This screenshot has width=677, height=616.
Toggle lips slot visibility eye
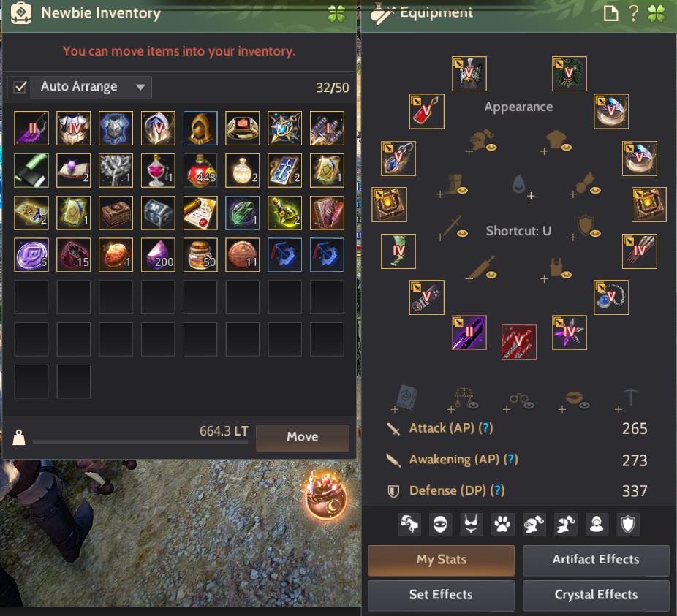point(584,405)
